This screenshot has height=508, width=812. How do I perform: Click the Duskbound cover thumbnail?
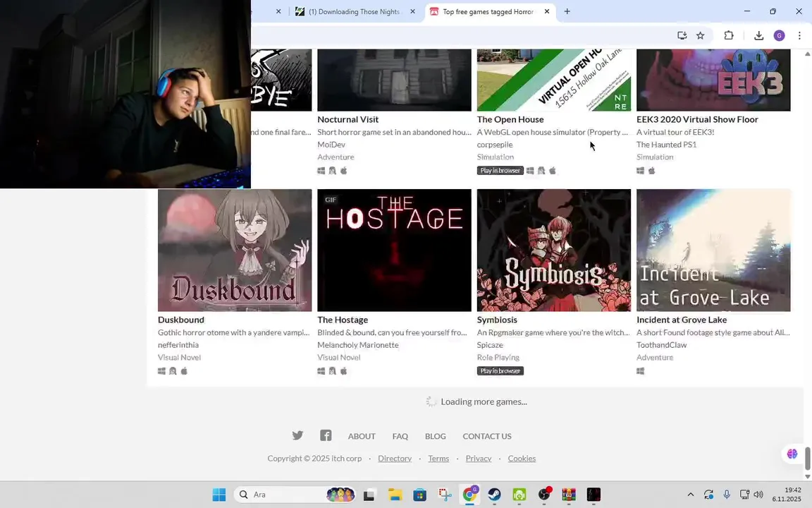pyautogui.click(x=235, y=250)
